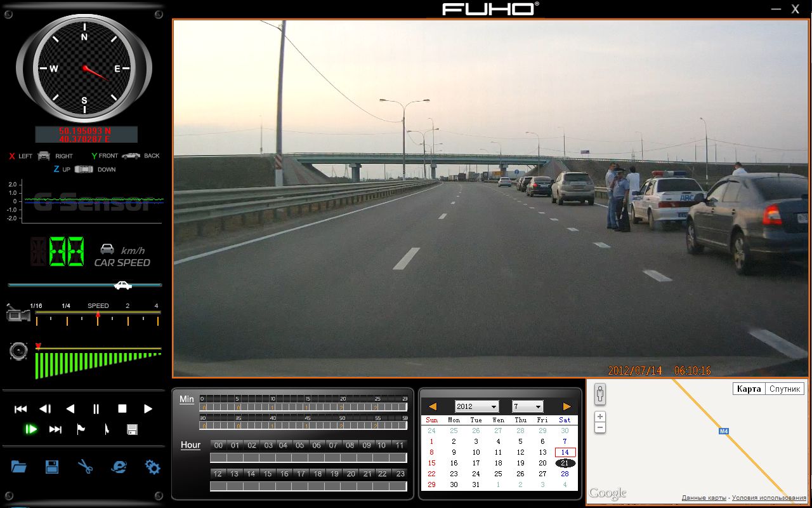Switch map to Спутник view
This screenshot has height=508, width=812.
pyautogui.click(x=785, y=389)
